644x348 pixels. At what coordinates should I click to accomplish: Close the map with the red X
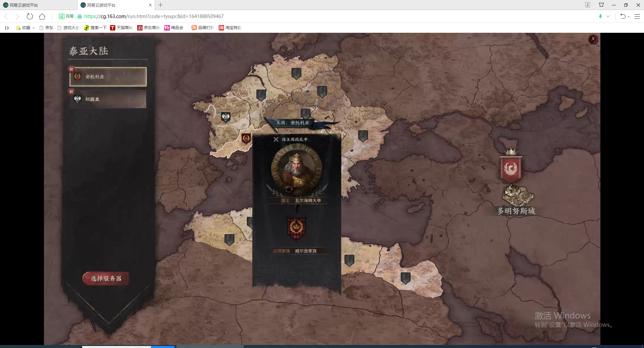[x=593, y=39]
